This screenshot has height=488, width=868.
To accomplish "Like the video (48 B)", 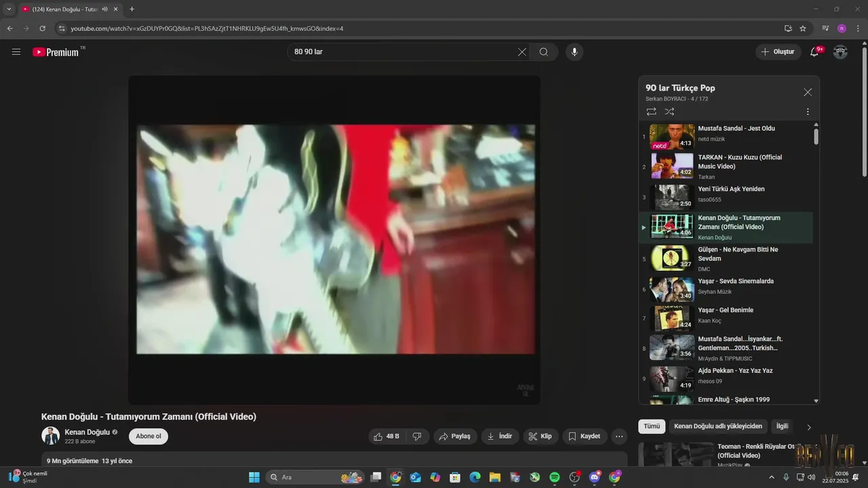I will [387, 436].
